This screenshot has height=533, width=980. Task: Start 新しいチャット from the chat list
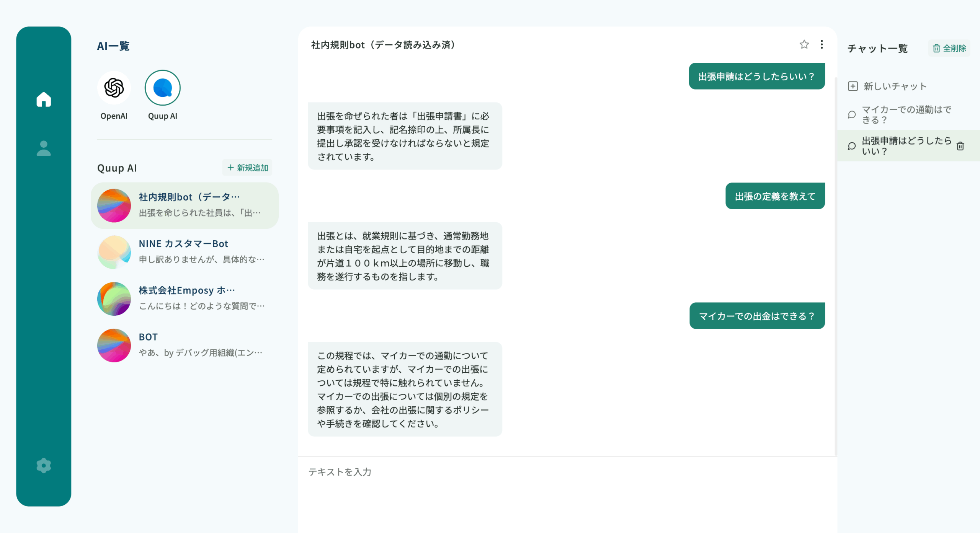pos(895,86)
